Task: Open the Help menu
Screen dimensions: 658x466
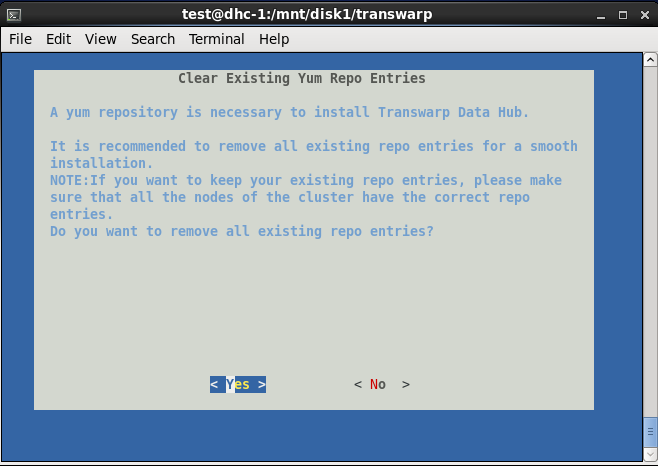Action: point(274,39)
